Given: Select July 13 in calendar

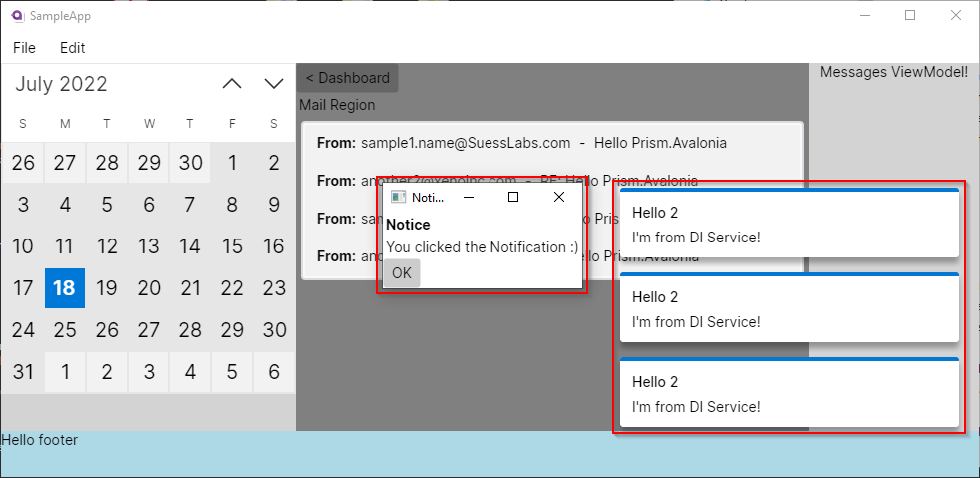Looking at the screenshot, I should [x=149, y=246].
